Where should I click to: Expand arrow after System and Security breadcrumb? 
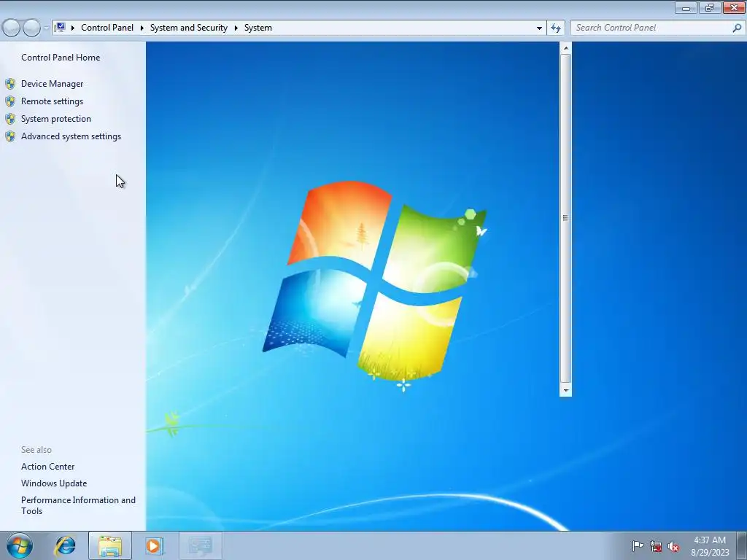coord(236,28)
